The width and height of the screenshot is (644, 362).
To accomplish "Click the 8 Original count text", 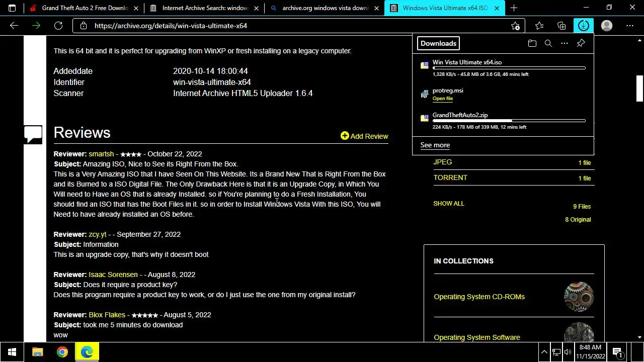I will tap(578, 220).
